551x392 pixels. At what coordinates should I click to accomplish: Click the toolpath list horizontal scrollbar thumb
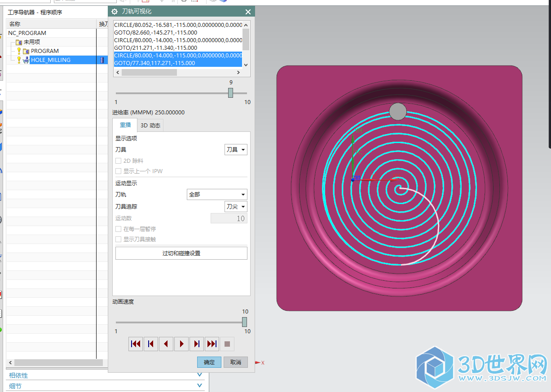click(149, 72)
